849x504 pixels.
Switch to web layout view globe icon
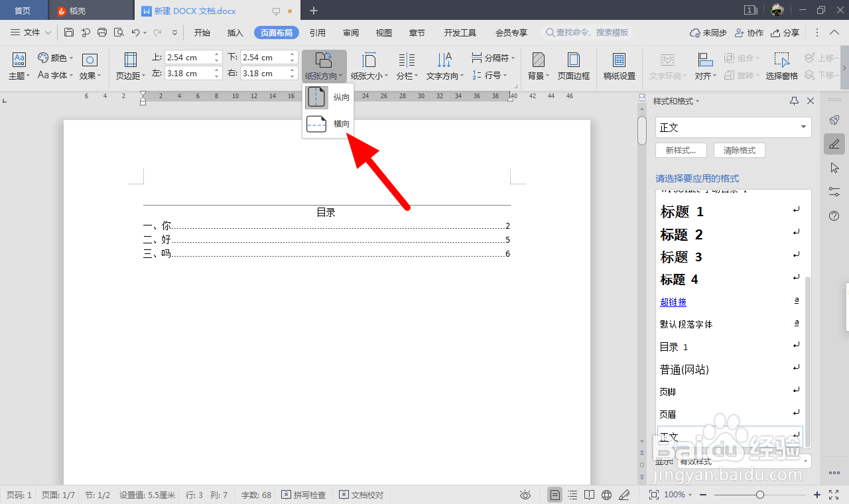pyautogui.click(x=606, y=495)
